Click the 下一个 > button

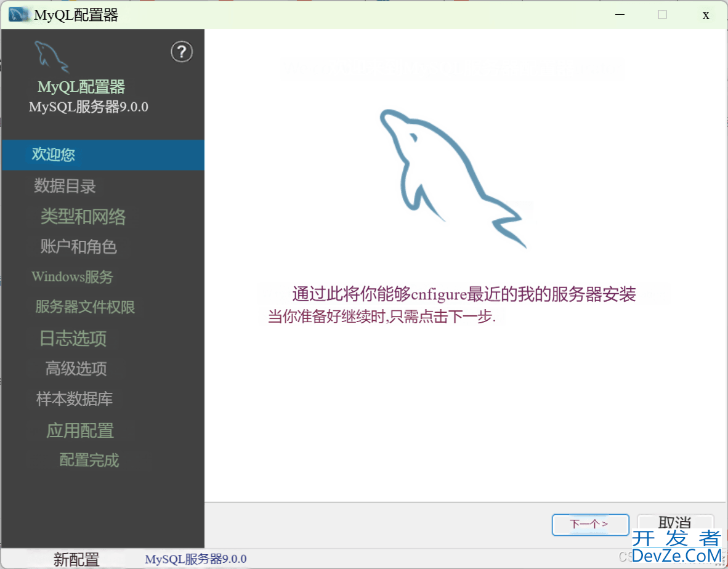point(590,525)
